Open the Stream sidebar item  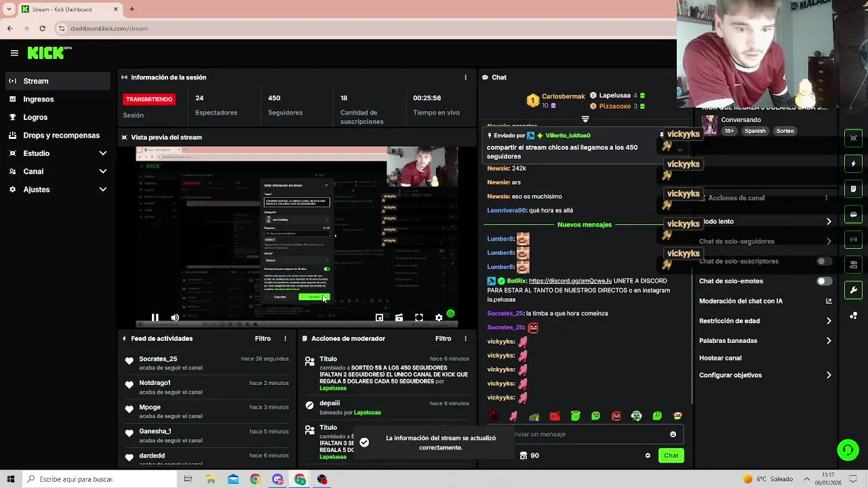click(57, 81)
